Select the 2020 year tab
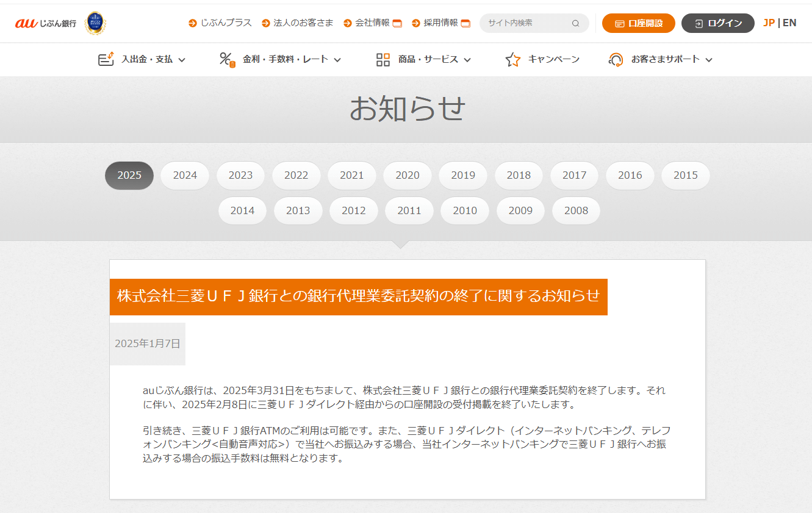Image resolution: width=812 pixels, height=513 pixels. (x=408, y=175)
